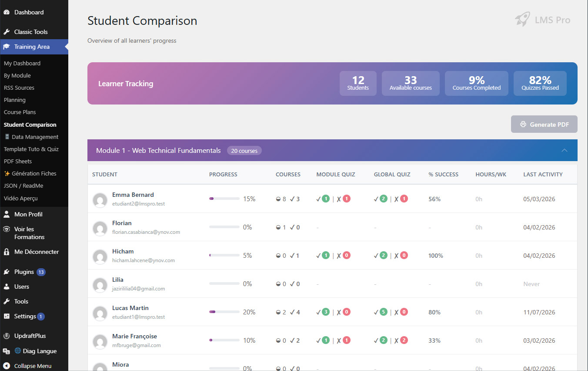Click the Mon Profil person icon

coord(7,214)
